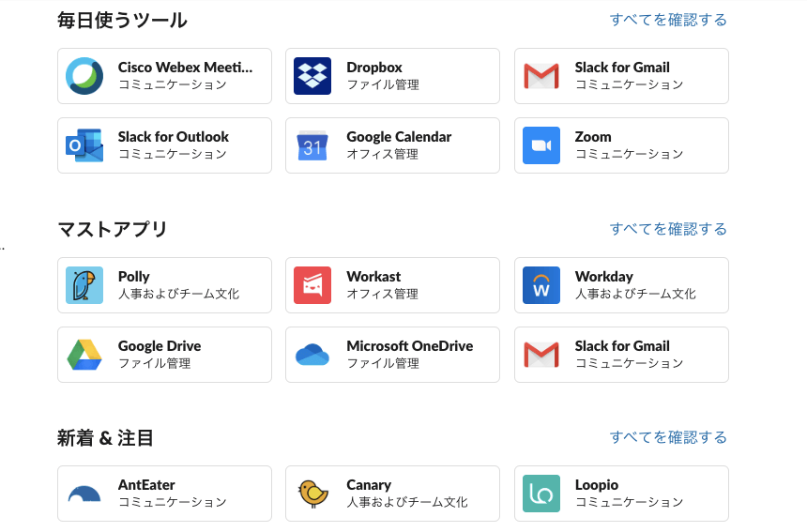Select the Microsoft OneDrive app card title
This screenshot has height=532, width=807.
[409, 346]
